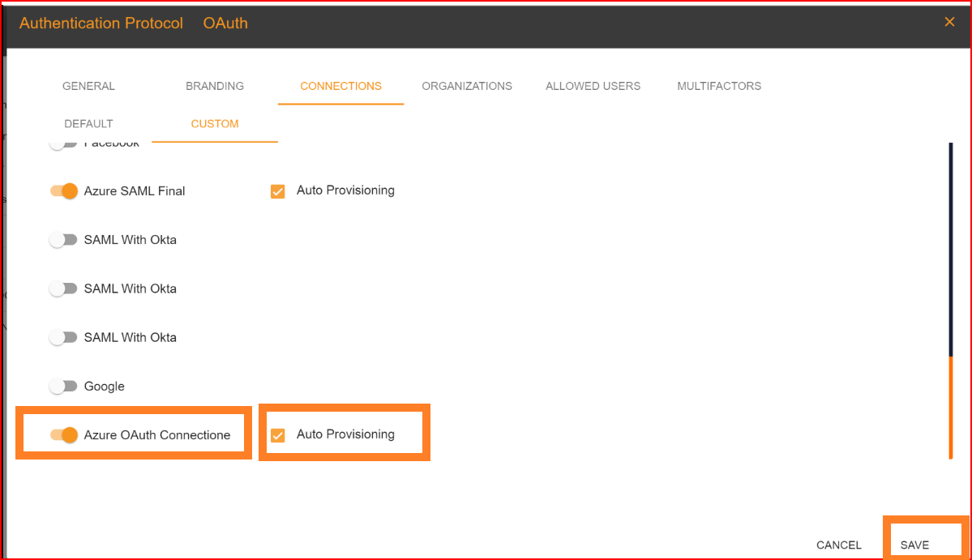The width and height of the screenshot is (972, 560).
Task: Open the BRANDING tab
Action: [215, 86]
